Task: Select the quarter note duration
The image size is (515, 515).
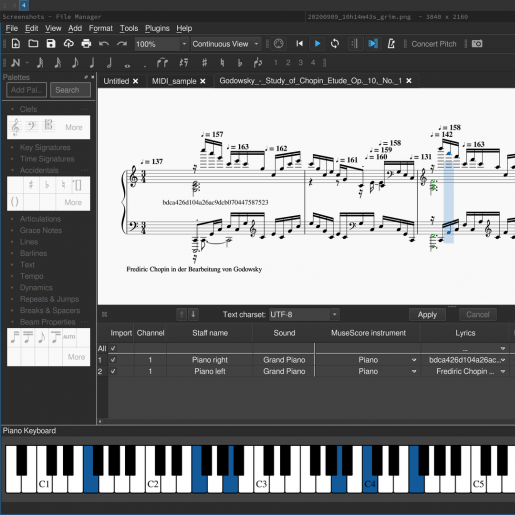Action: [92, 62]
